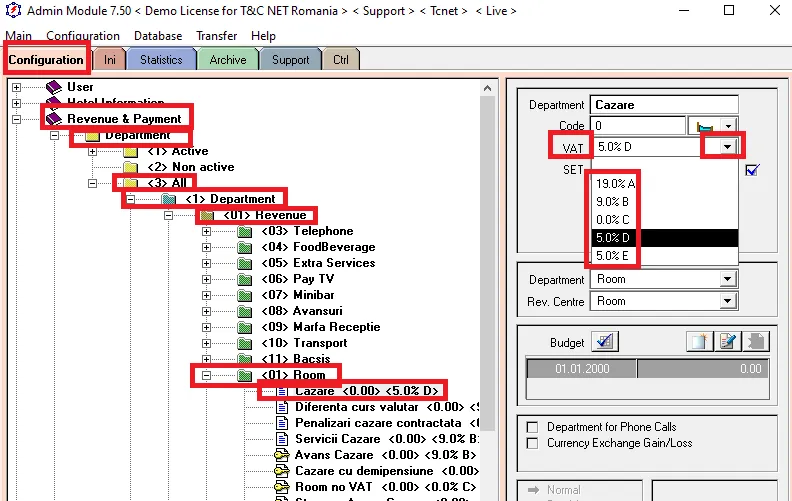The width and height of the screenshot is (792, 501).
Task: Click the Non active yellow folder icon
Action: [131, 167]
